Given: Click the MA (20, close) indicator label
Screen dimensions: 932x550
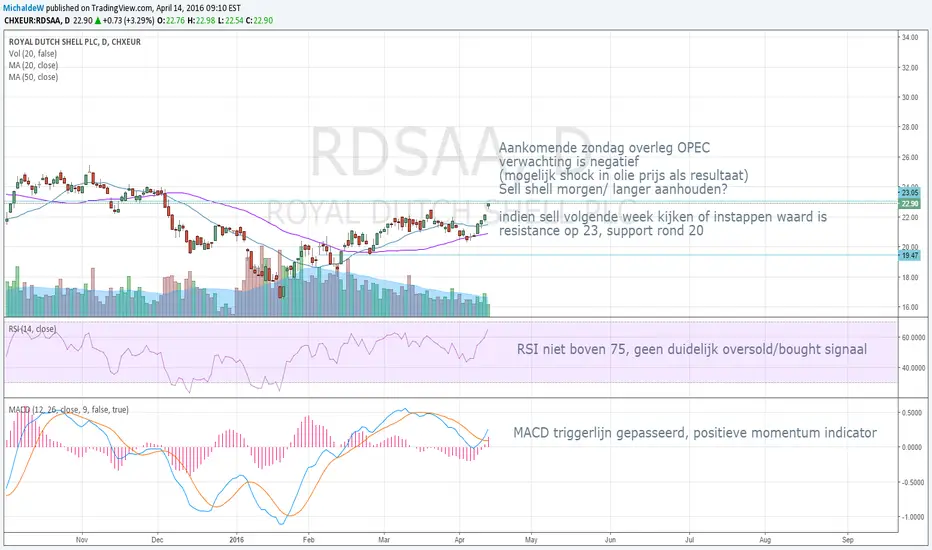Looking at the screenshot, I should tap(33, 65).
